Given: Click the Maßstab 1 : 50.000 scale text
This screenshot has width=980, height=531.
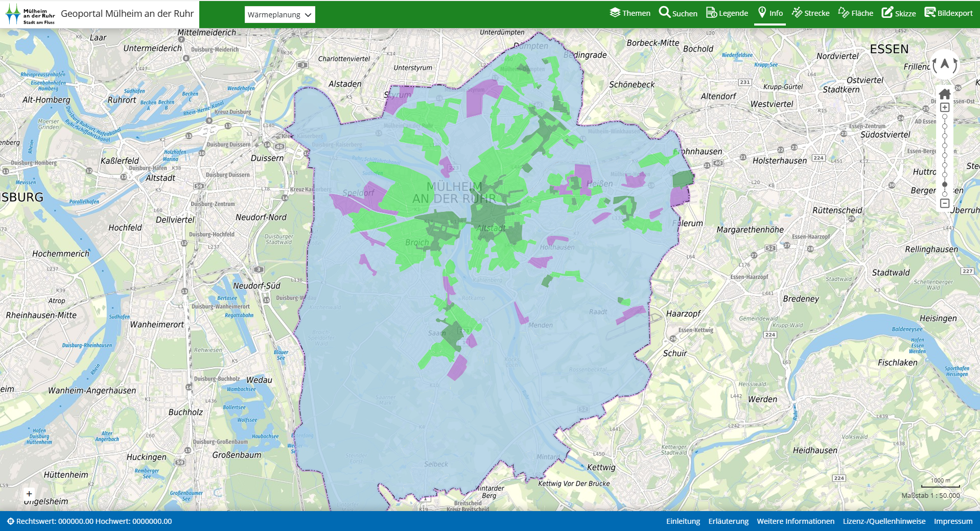Looking at the screenshot, I should 930,495.
